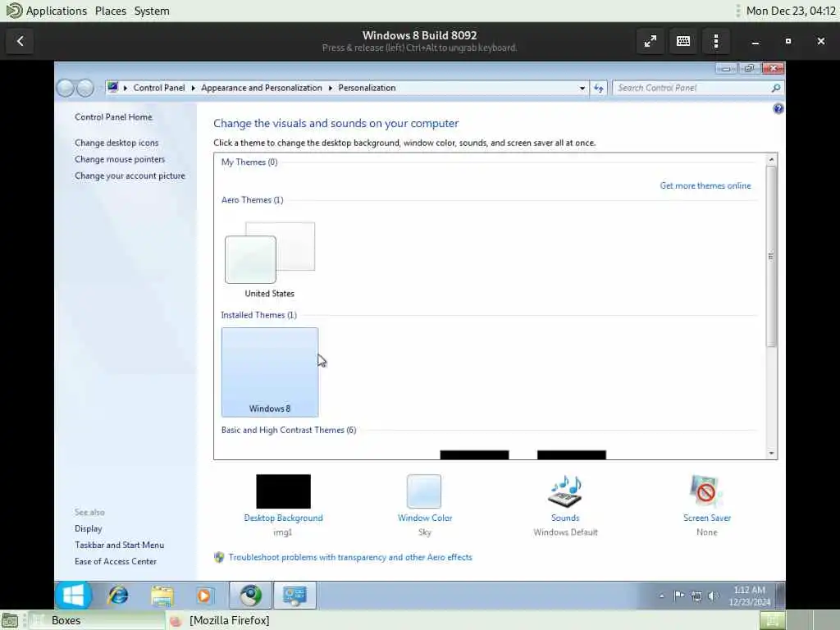
Task: Open the Display link under See also
Action: 89,529
